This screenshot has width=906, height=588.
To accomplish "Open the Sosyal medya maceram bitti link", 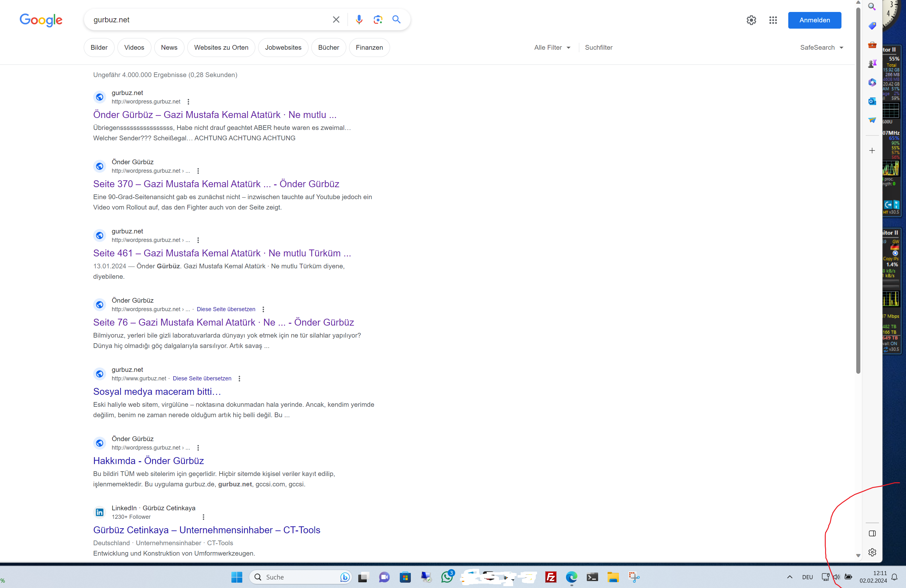I will click(157, 392).
